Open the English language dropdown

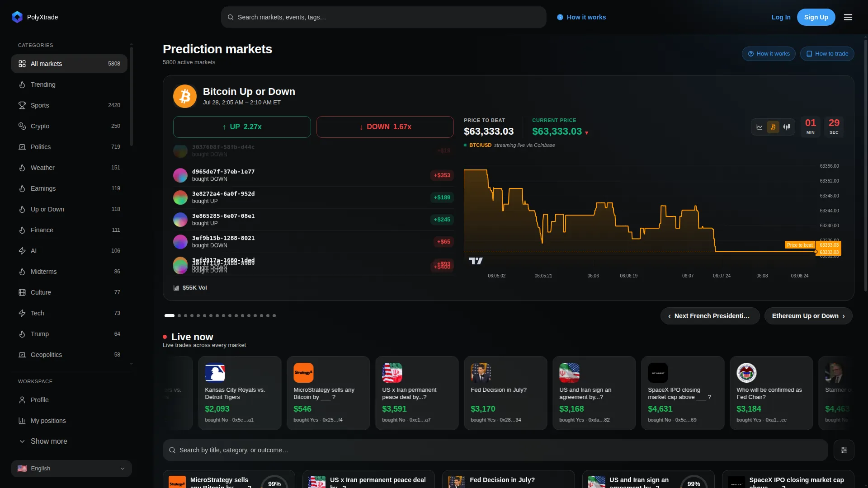click(71, 469)
